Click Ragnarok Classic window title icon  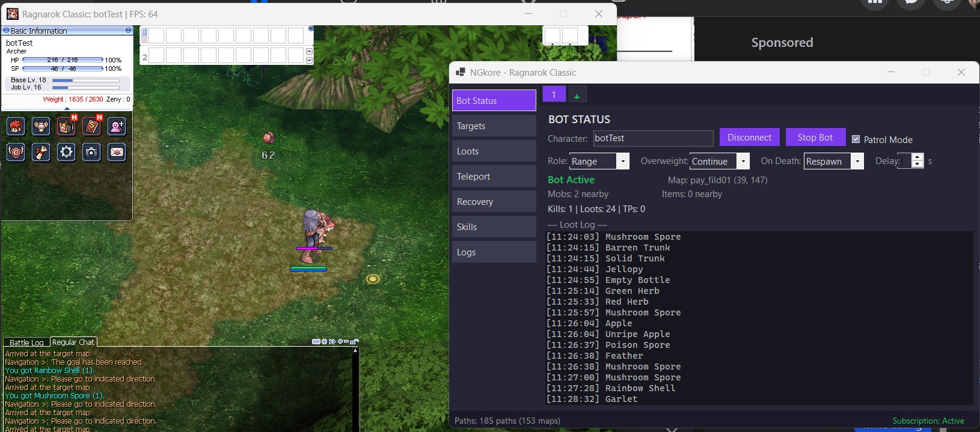point(13,14)
